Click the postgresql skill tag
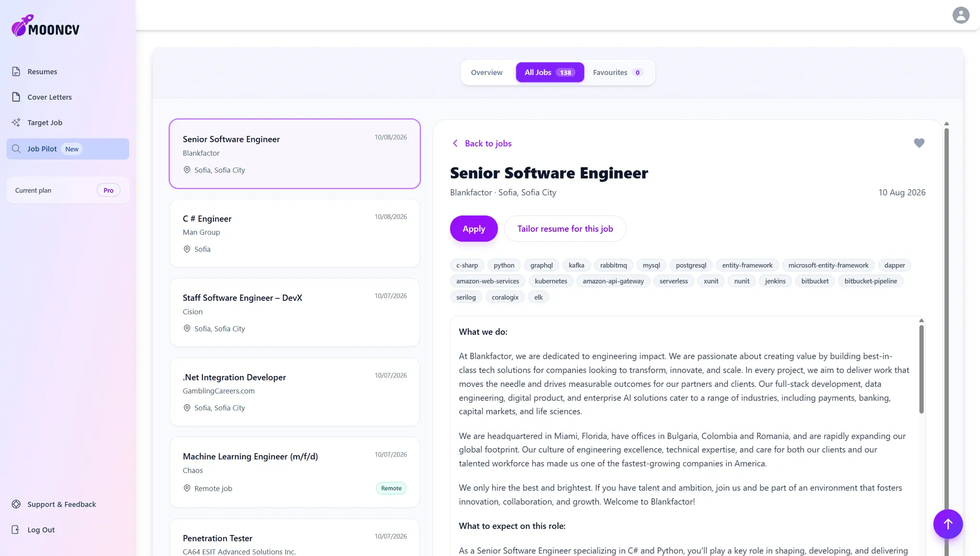 click(x=691, y=265)
